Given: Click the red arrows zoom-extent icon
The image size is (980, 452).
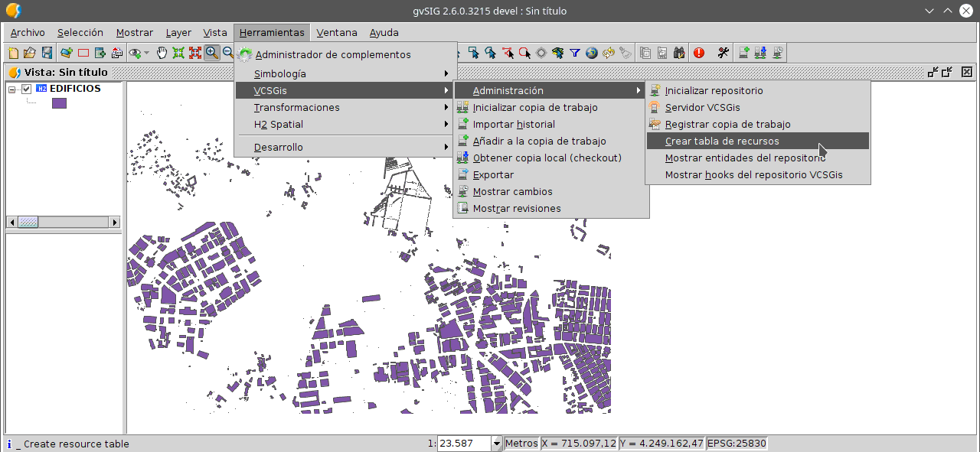Looking at the screenshot, I should (x=195, y=53).
